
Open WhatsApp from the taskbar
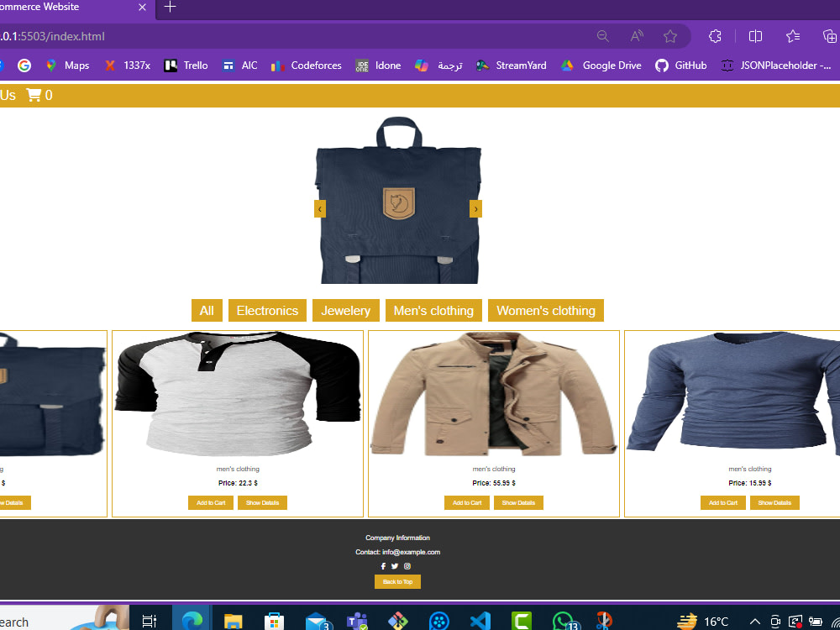pyautogui.click(x=564, y=622)
